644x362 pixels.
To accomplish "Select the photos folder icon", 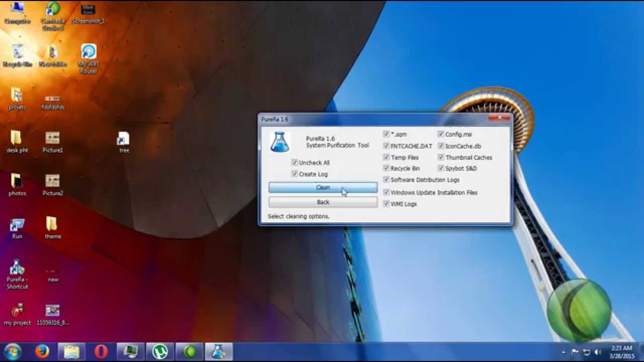I will point(17,185).
